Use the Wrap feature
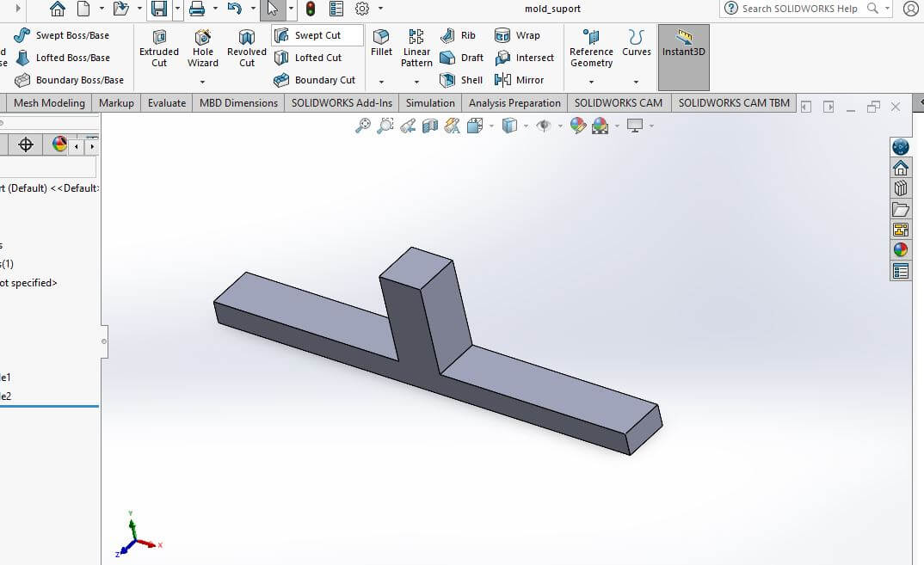Image resolution: width=924 pixels, height=565 pixels. (517, 35)
